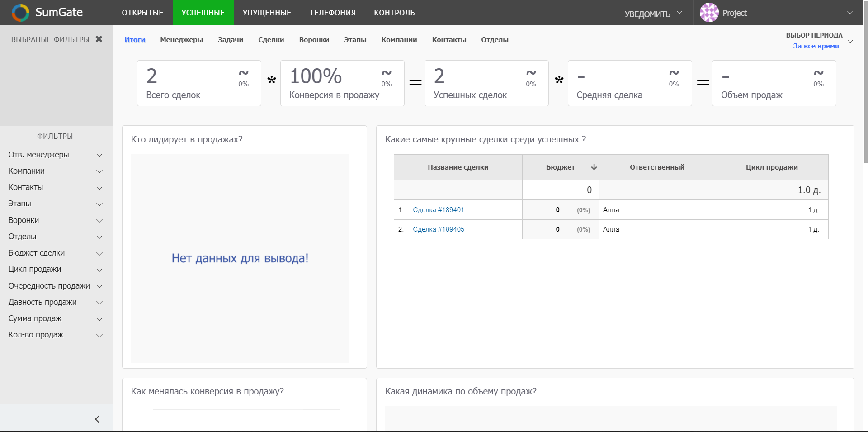Click the Объем продаж summary card
Viewport: 868px width, 432px height.
pyautogui.click(x=774, y=83)
